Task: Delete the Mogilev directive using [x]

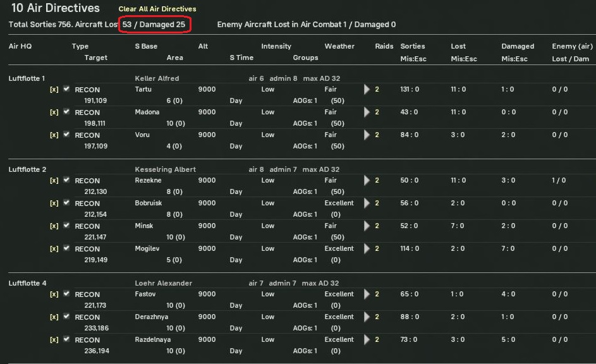Action: tap(54, 249)
